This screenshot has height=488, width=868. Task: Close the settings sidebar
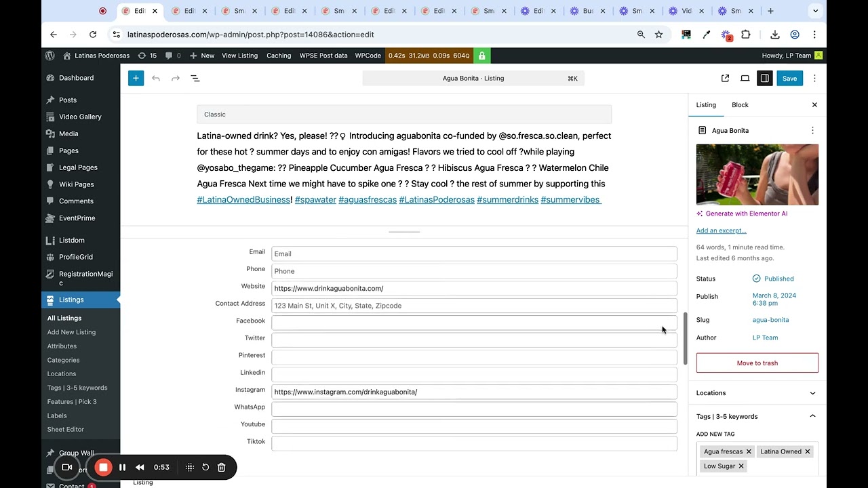[x=814, y=105]
